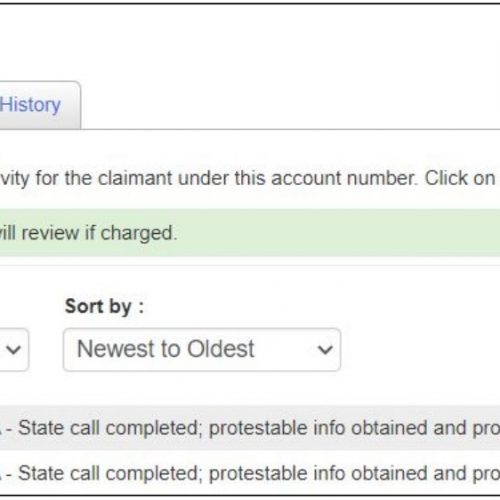
Task: Click 'State call completed' in the bottom row
Action: (108, 473)
